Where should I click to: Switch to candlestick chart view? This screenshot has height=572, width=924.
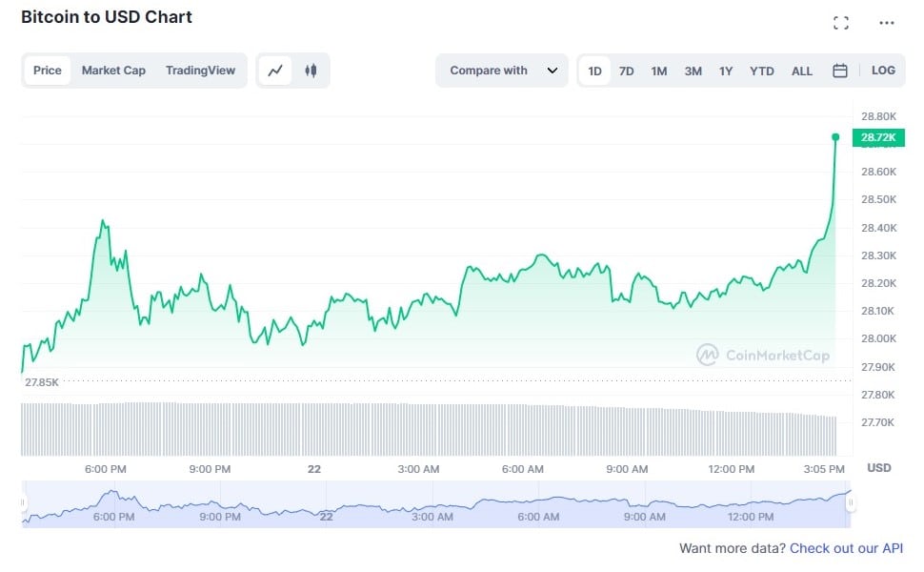311,71
